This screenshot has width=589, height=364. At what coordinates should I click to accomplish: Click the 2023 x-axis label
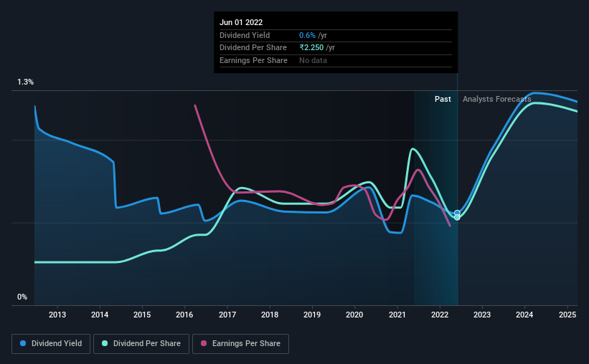click(482, 315)
